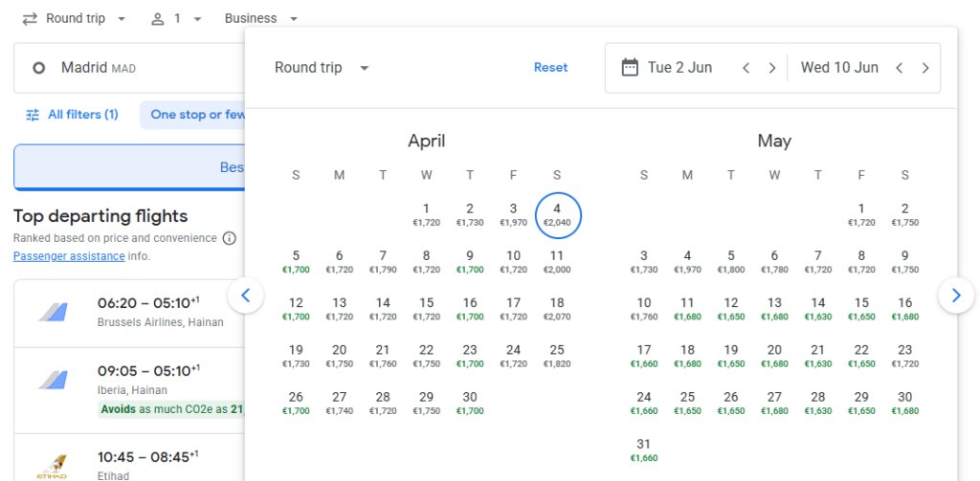980x481 pixels.
Task: Shift departure date one day earlier
Action: 746,68
